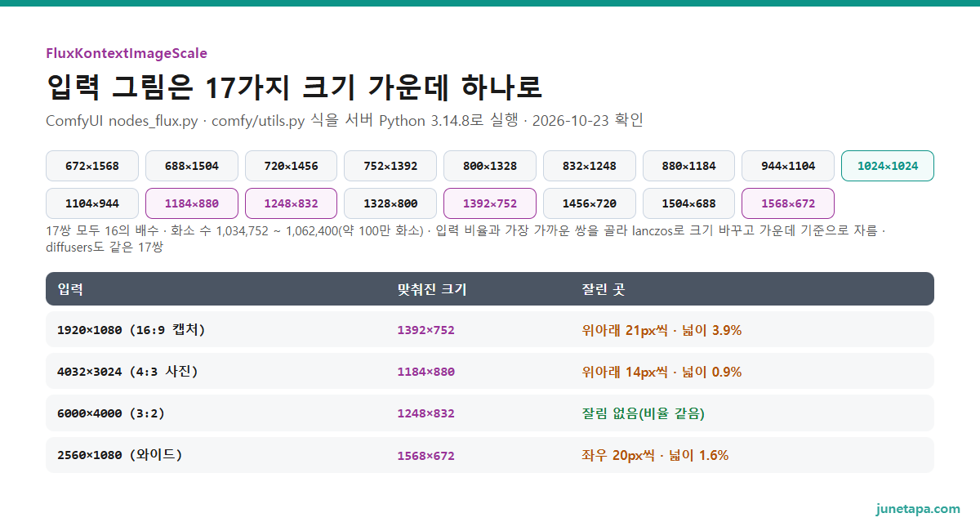Select the 832×1248 size chip

click(x=590, y=166)
